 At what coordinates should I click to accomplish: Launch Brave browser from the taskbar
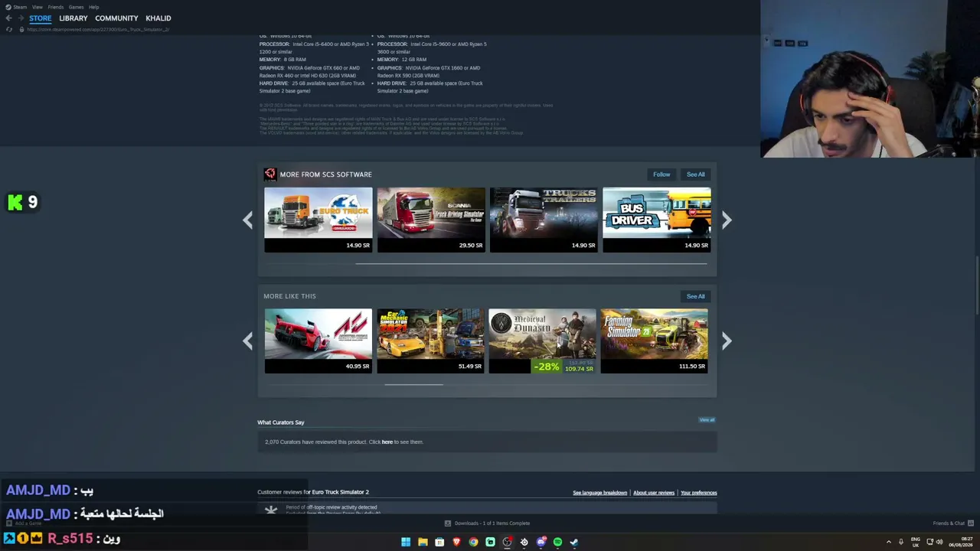click(456, 542)
